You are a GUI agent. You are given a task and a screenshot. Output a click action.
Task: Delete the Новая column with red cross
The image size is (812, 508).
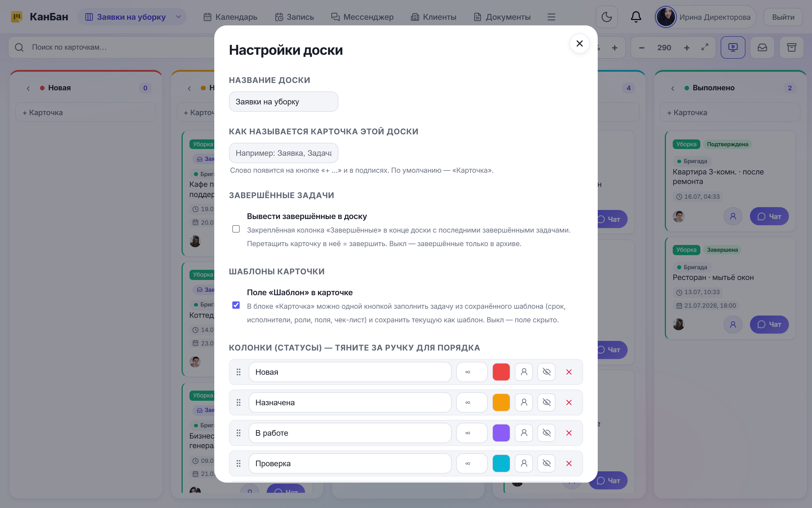click(569, 372)
